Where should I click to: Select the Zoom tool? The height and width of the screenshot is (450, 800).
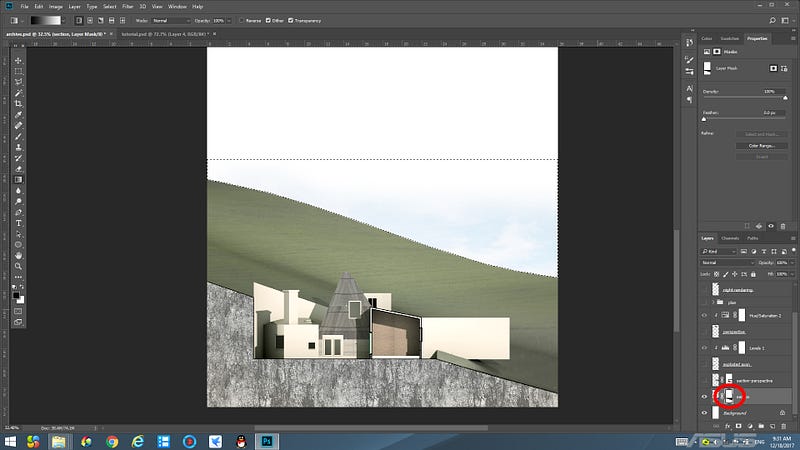point(18,266)
